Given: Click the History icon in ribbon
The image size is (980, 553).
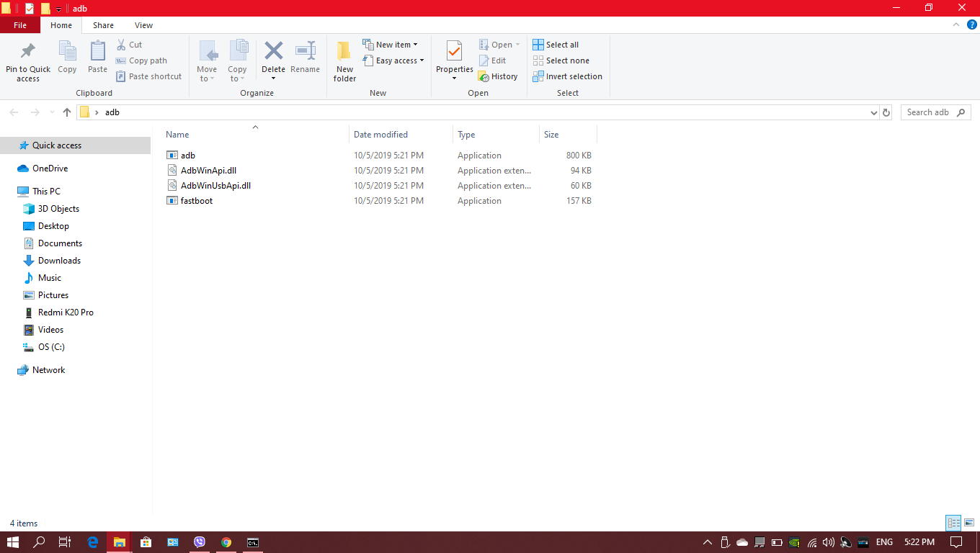Looking at the screenshot, I should pyautogui.click(x=484, y=76).
